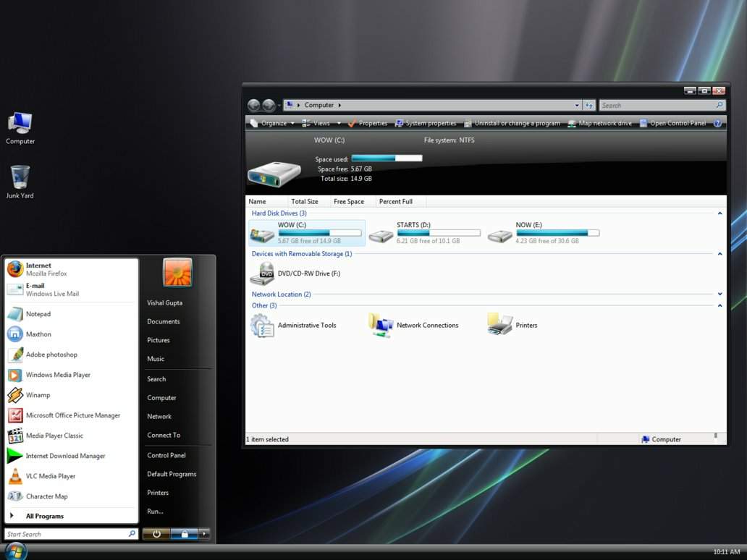Open Microsoft Office Picture Manager
Image resolution: width=747 pixels, height=560 pixels.
pos(72,415)
